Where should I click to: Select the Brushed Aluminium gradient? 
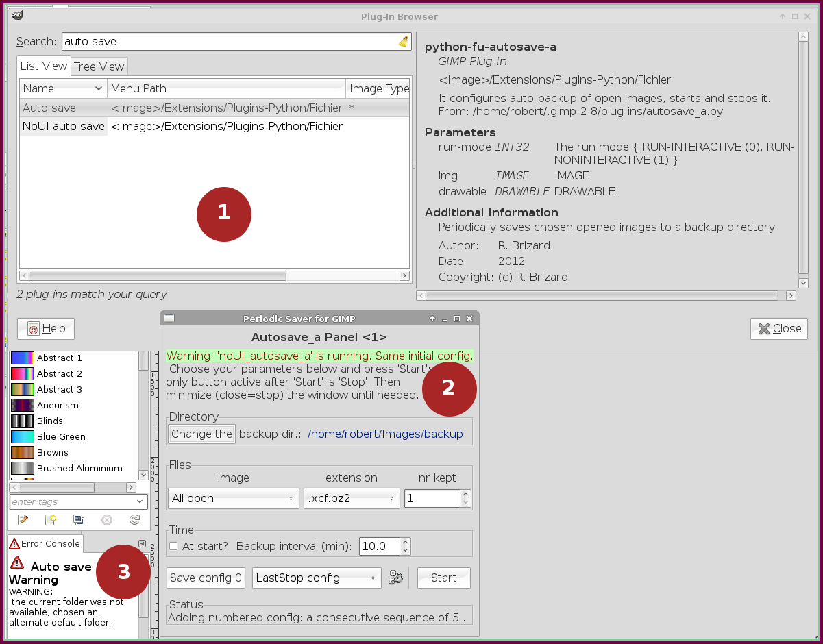point(73,468)
